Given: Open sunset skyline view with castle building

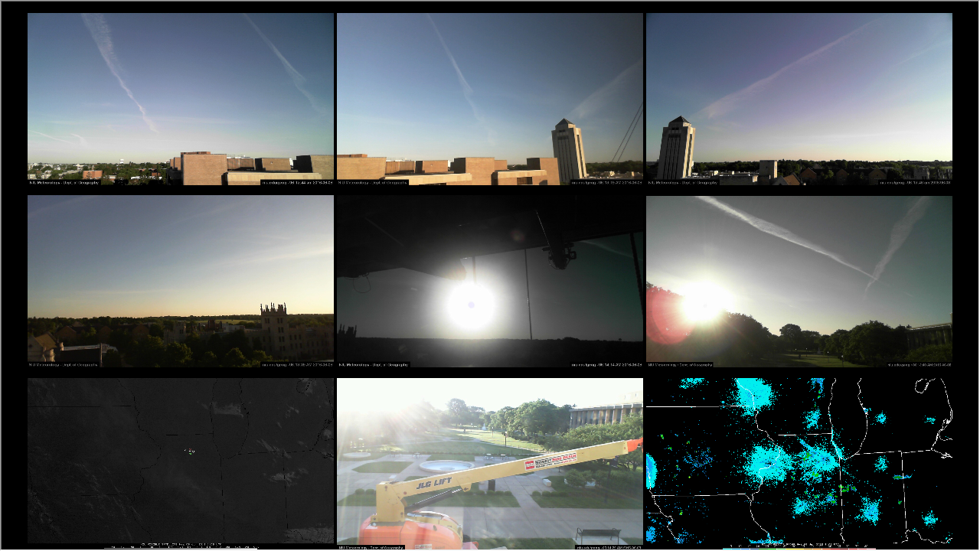Looking at the screenshot, I should tap(181, 282).
